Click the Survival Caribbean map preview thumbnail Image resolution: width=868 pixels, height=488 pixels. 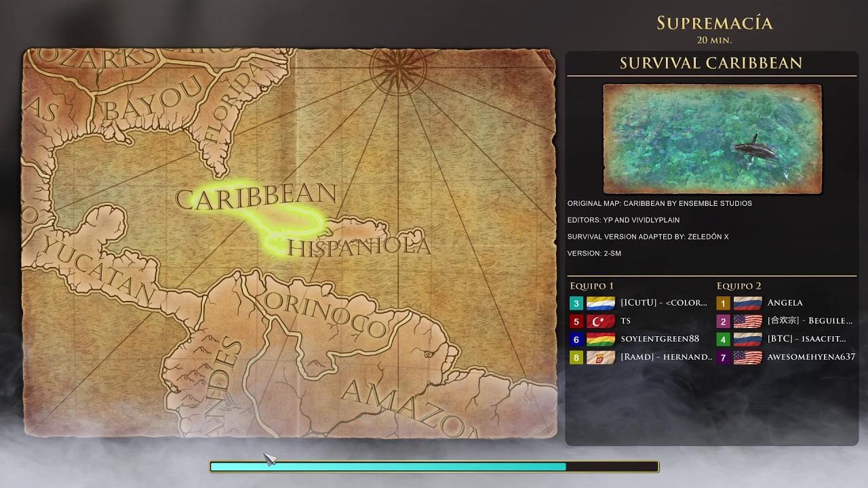[712, 139]
